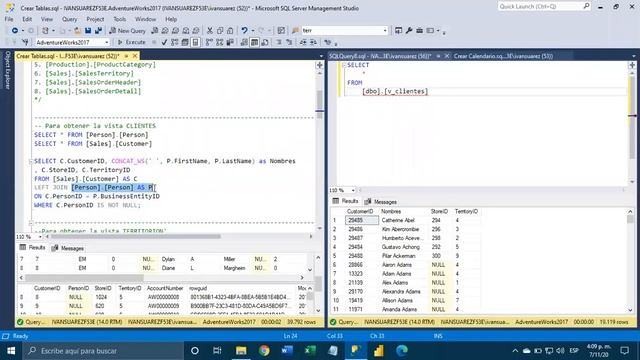Click the New Query button
Image resolution: width=640 pixels, height=360 pixels.
[127, 31]
